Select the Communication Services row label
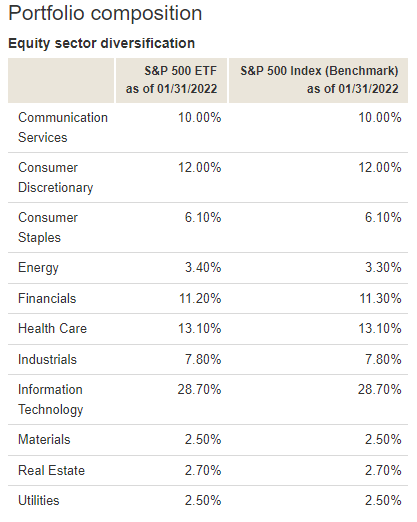The image size is (417, 522). pyautogui.click(x=63, y=127)
